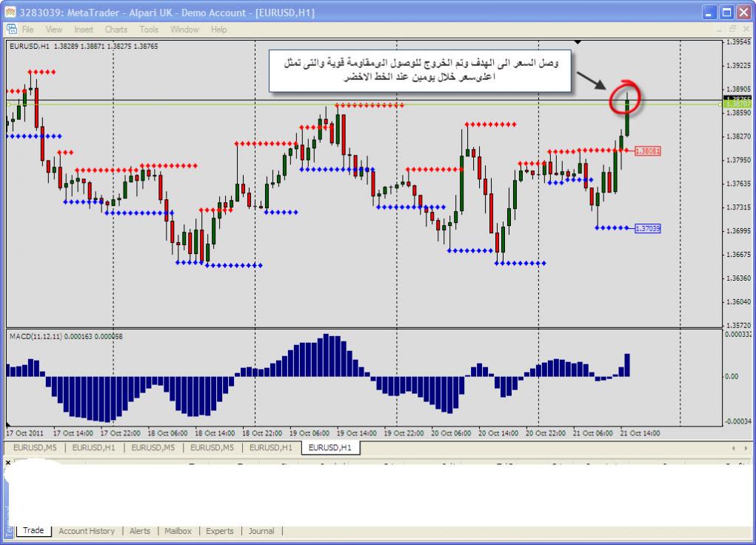Screen dimensions: 756x545
Task: Click the chart document icon beside File
Action: (x=12, y=30)
